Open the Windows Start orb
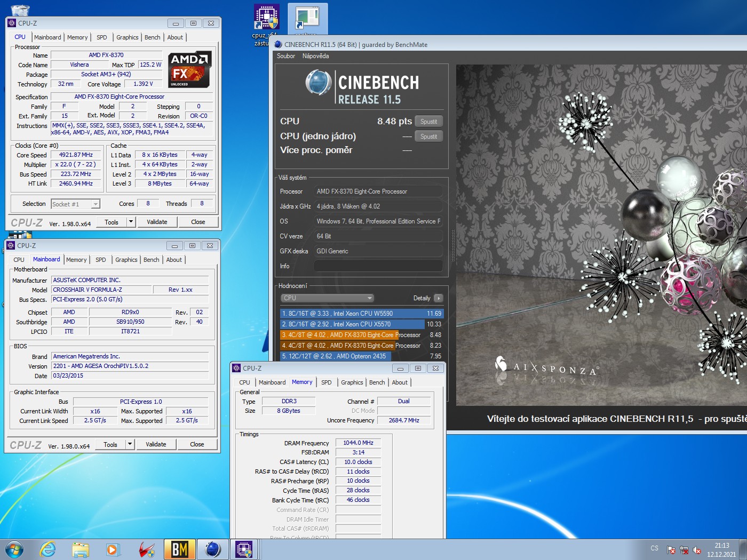The height and width of the screenshot is (560, 747). click(x=14, y=549)
